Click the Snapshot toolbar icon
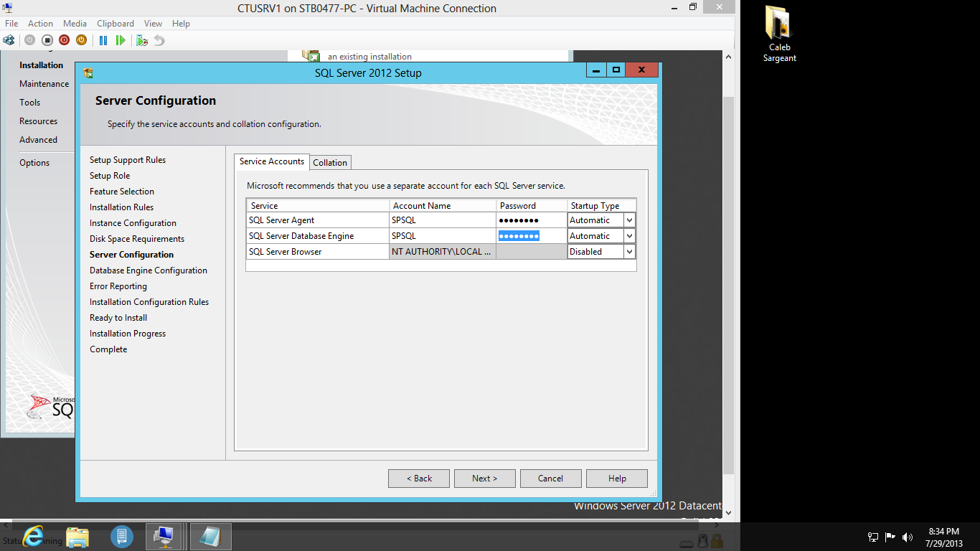980x551 pixels. [142, 40]
